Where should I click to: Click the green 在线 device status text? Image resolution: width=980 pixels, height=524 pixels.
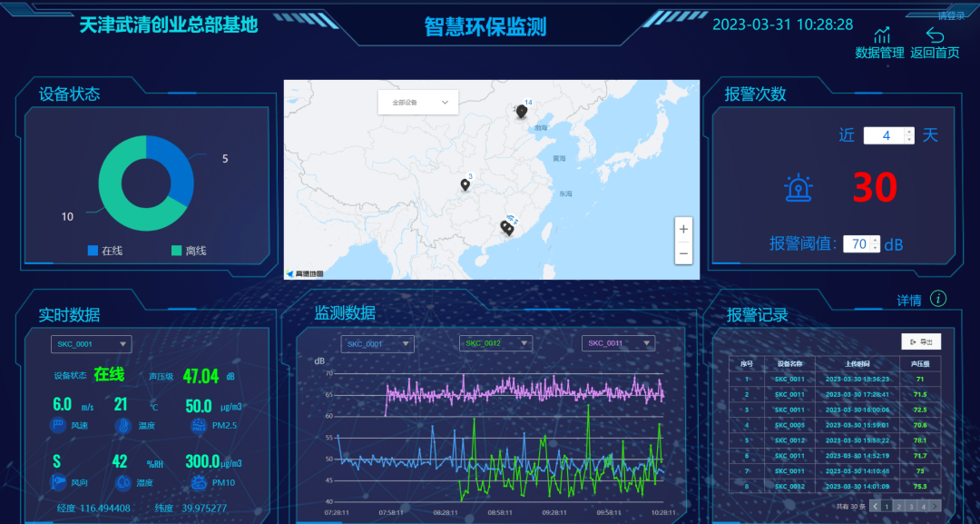click(x=110, y=374)
